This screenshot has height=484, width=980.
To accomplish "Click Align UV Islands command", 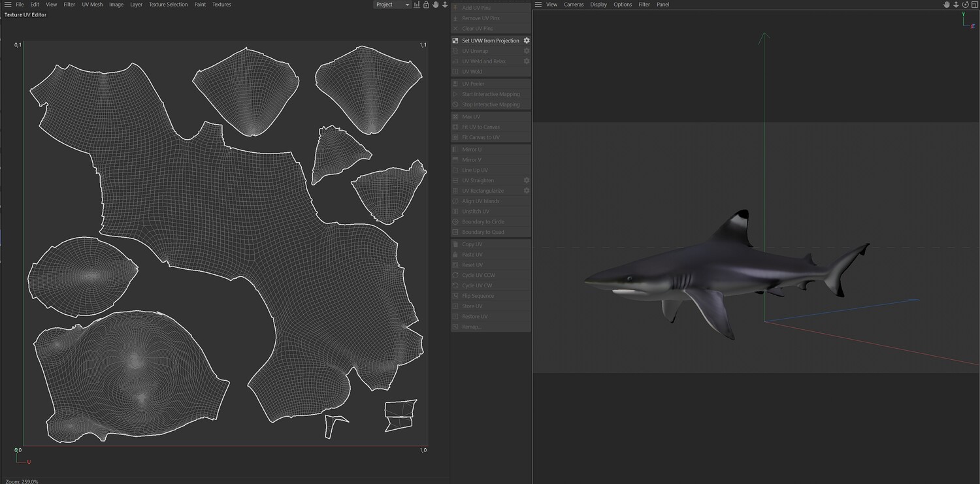I will 491,201.
